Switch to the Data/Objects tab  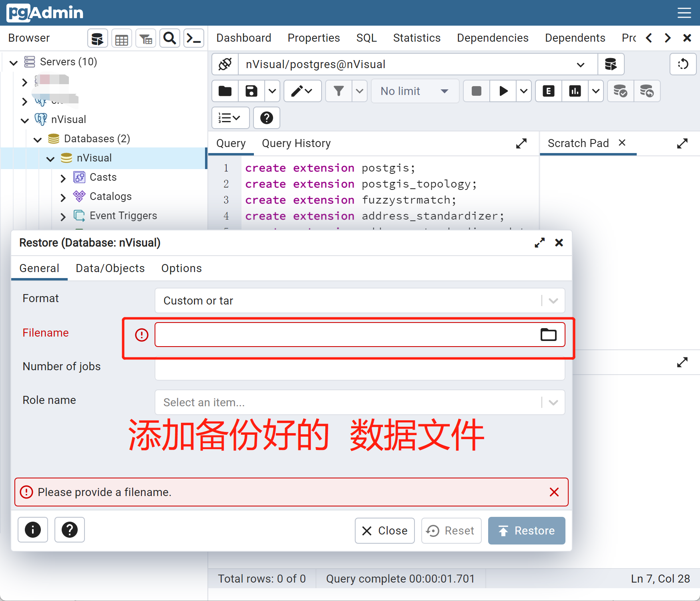pos(110,268)
